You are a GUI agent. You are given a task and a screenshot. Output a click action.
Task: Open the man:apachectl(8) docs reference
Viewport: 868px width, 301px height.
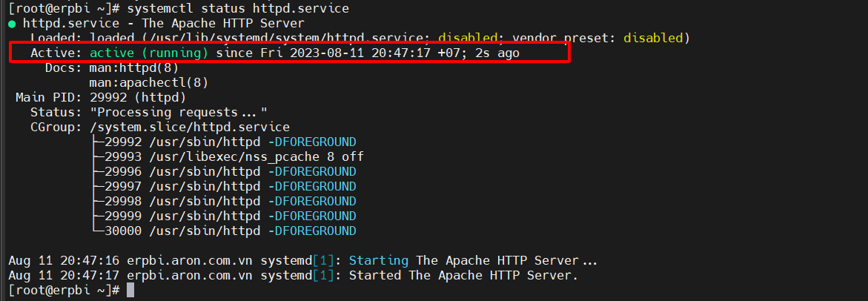[148, 82]
